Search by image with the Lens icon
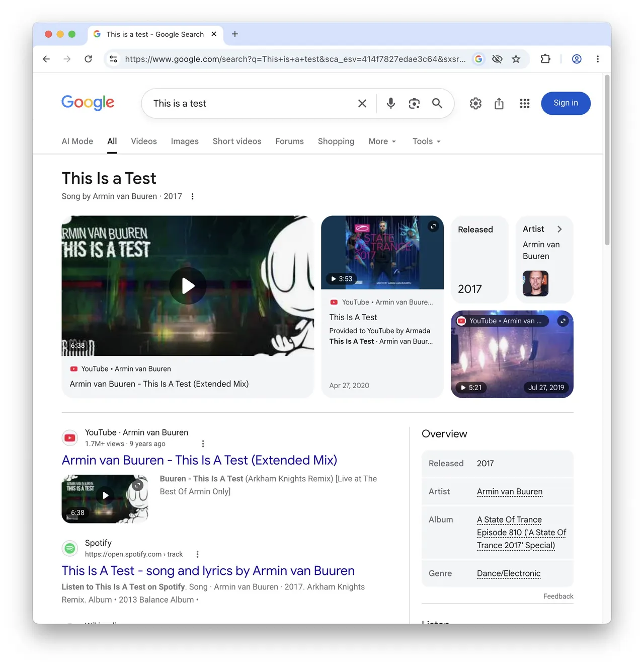Screen dimensions: 644x667 [x=414, y=103]
